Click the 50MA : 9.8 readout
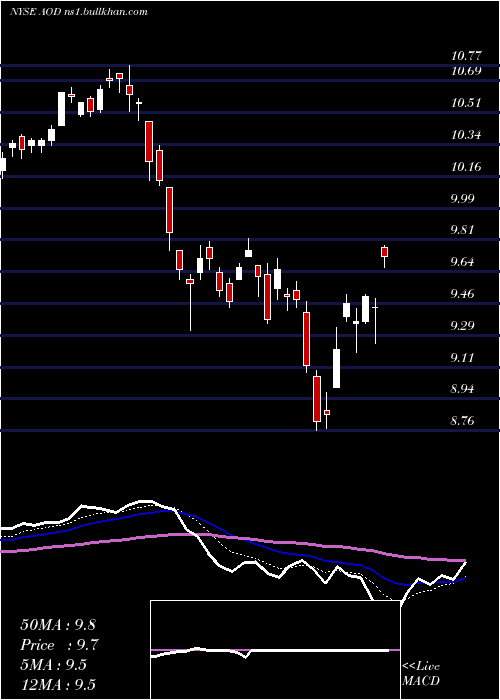Image resolution: width=500 pixels, height=700 pixels. click(58, 625)
